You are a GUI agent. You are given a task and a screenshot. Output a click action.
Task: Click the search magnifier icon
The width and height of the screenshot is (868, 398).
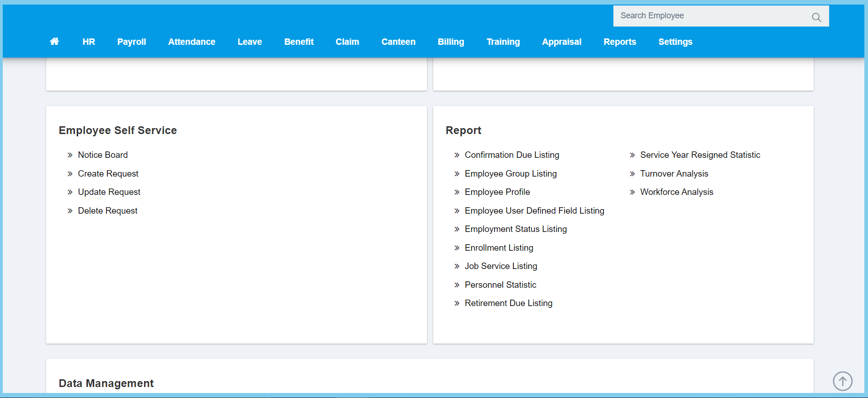pos(816,17)
